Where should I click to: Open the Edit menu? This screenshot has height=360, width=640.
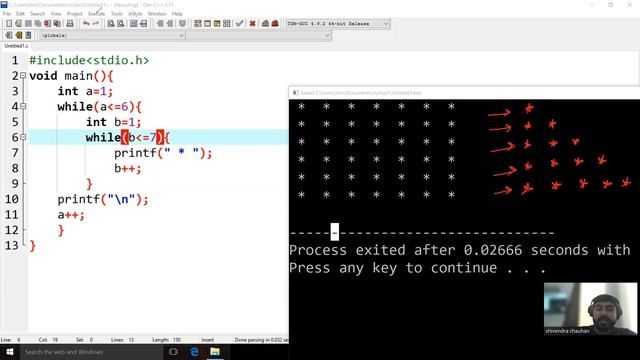(x=20, y=13)
